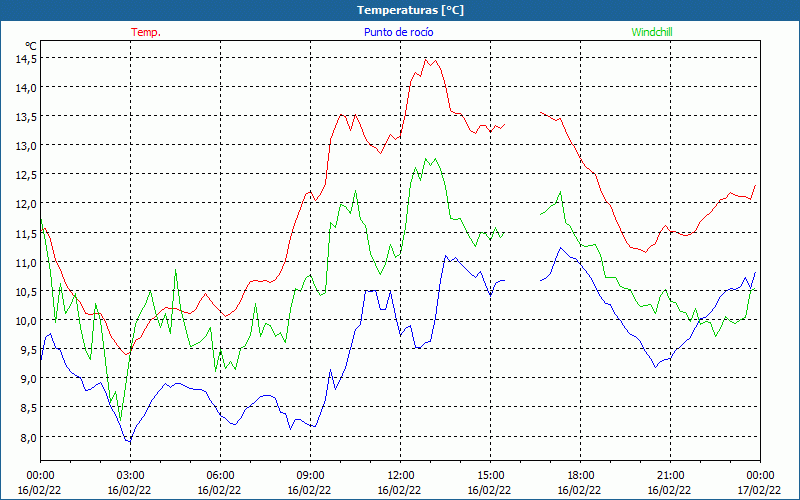Click the 18:00 time axis label
Screen dimensions: 800x500
[580, 476]
